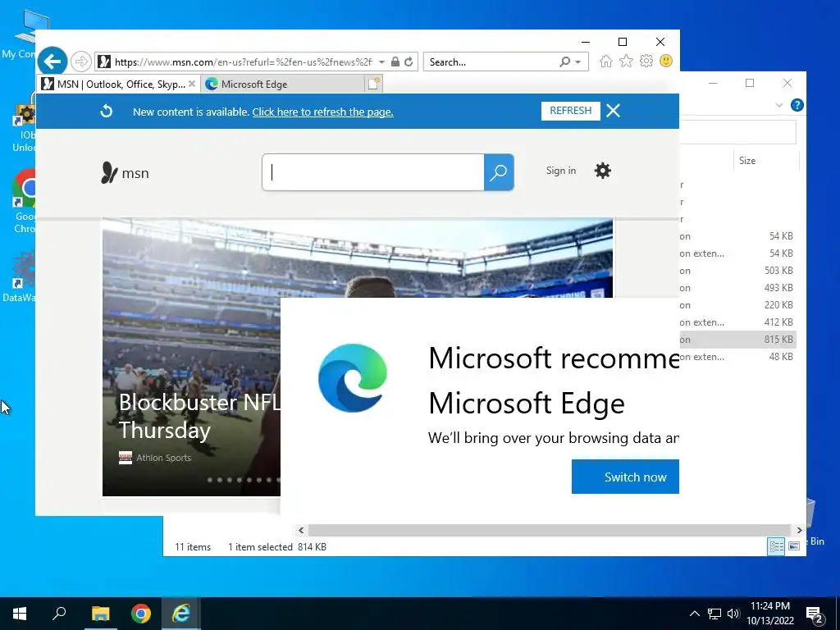
Task: Open the clock showing 11:24 PM
Action: click(769, 614)
